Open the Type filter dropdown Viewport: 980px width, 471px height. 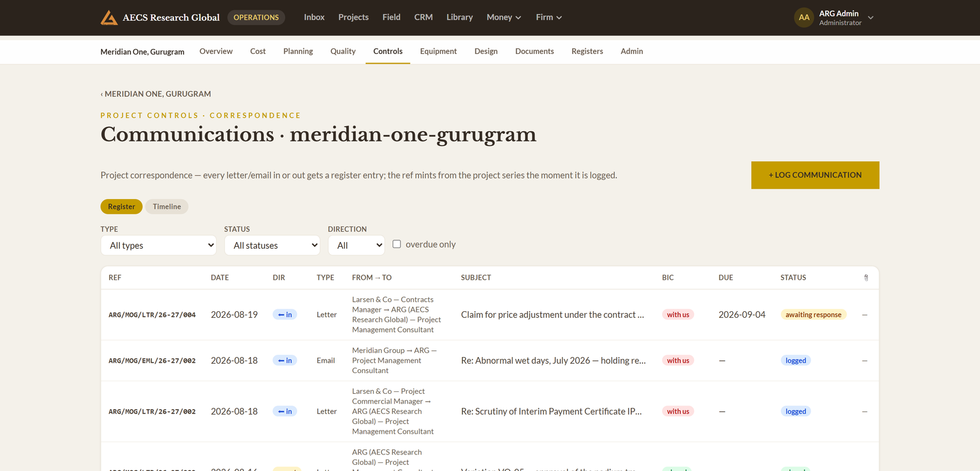159,246
